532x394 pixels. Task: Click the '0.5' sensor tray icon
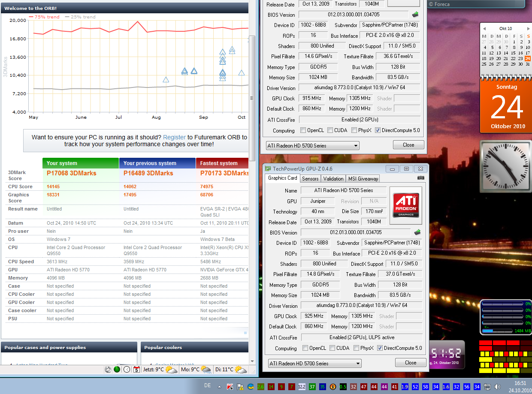coord(343,387)
